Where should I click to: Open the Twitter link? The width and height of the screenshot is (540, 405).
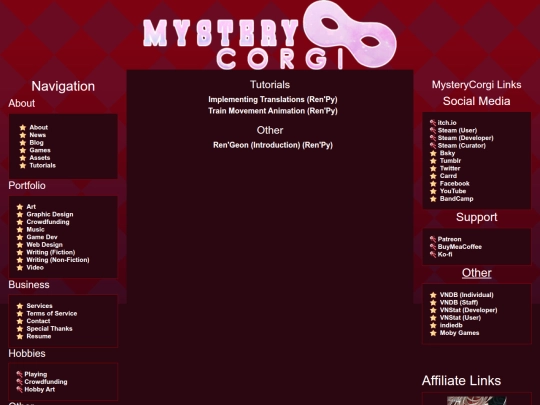[x=450, y=168]
